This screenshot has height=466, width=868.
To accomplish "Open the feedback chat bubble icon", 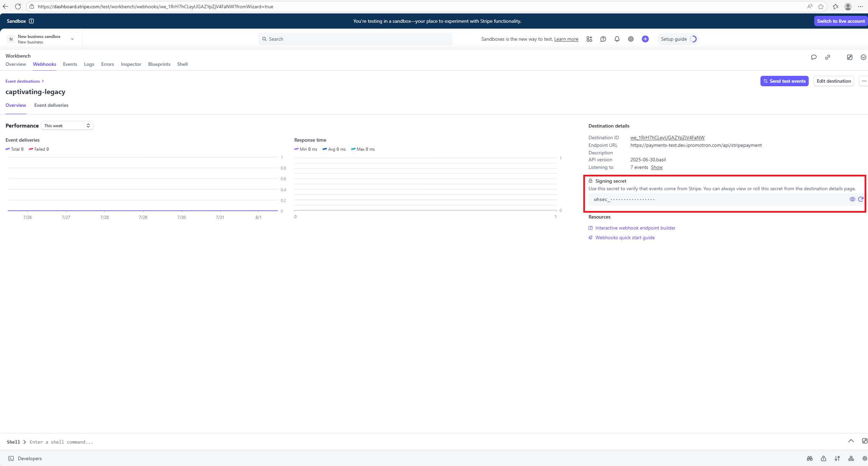I will click(x=814, y=57).
